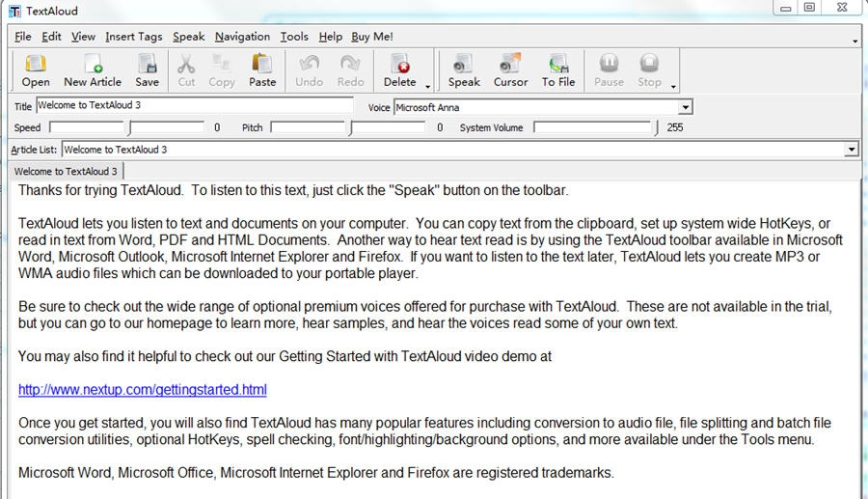Viewport: 868px width, 499px height.
Task: Expand the arrow next to Delete
Action: pyautogui.click(x=427, y=87)
